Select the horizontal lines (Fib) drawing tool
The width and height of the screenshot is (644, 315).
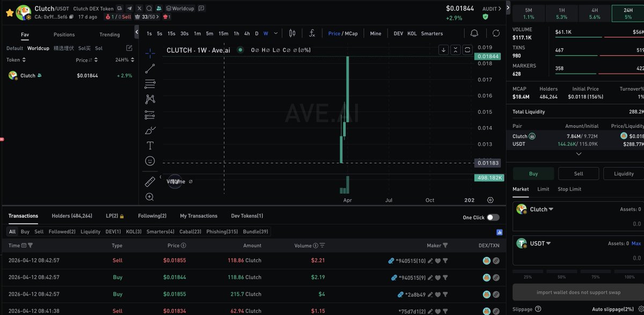click(x=150, y=84)
